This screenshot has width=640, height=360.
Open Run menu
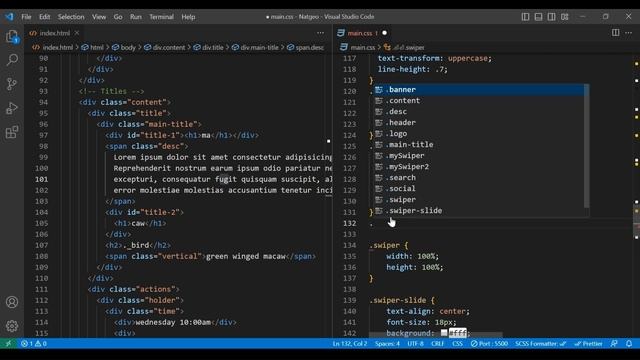point(136,17)
